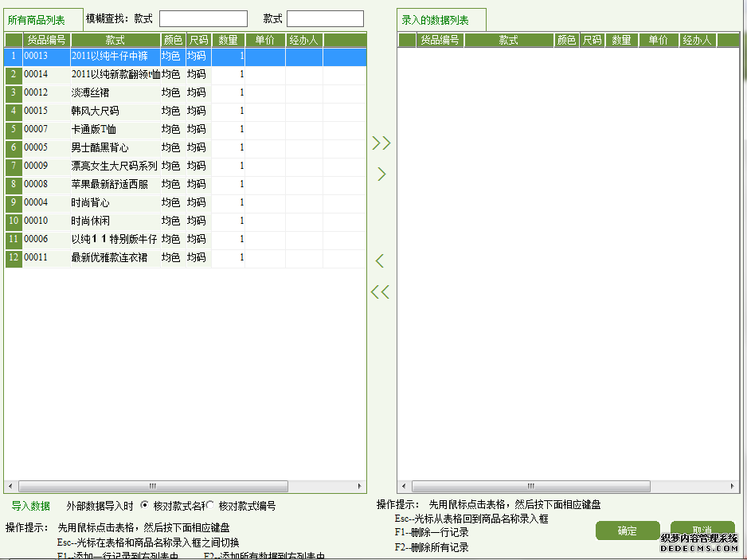Select the 核对款式名称 radio option
Image resolution: width=747 pixels, height=560 pixels.
coord(144,505)
